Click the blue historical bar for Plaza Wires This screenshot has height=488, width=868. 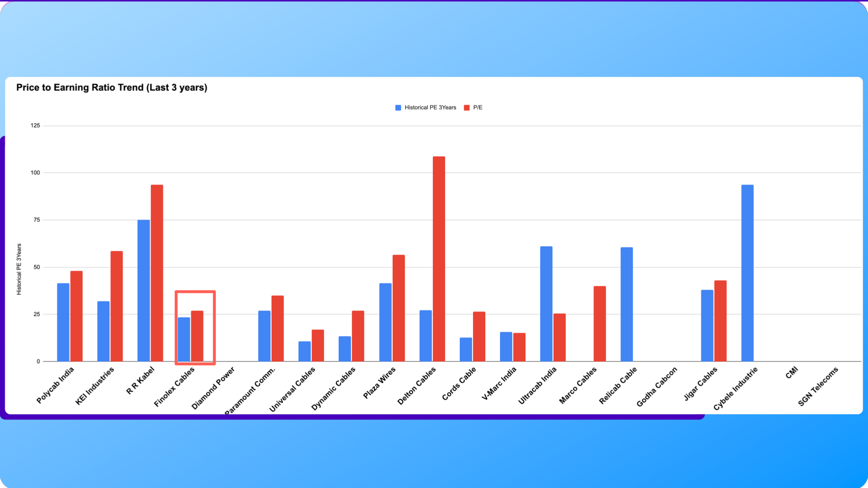[x=385, y=322]
